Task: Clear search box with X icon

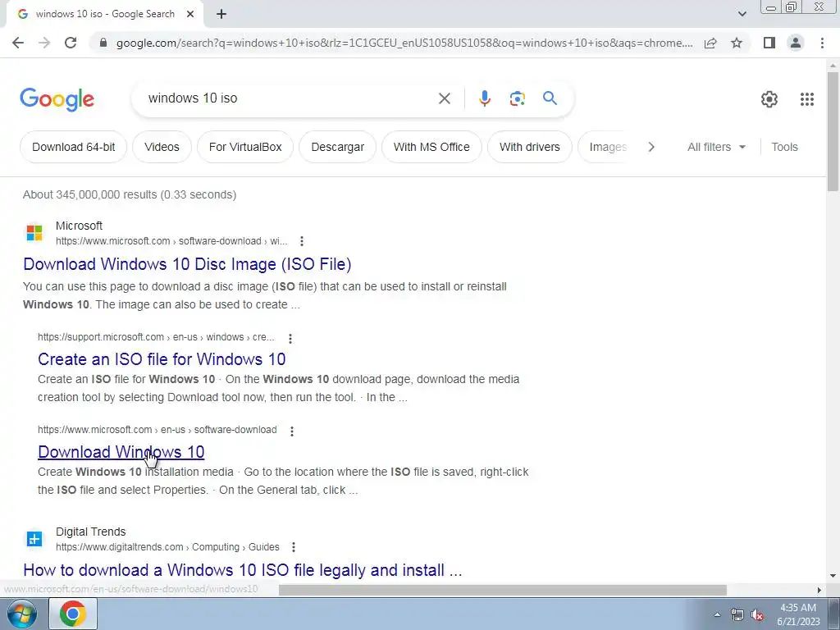Action: click(444, 98)
